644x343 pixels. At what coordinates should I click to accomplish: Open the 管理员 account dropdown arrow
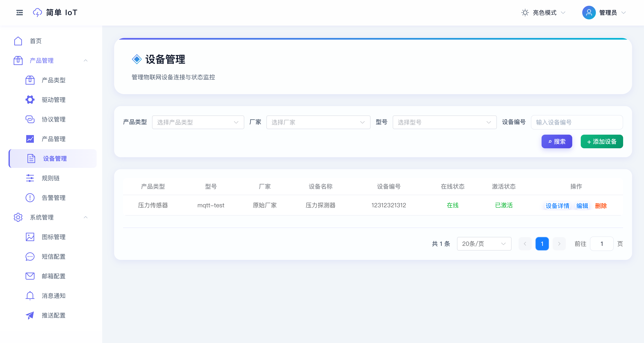coord(623,13)
